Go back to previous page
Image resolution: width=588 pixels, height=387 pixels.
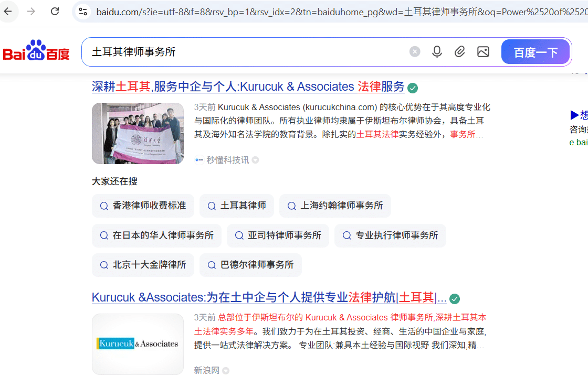[8, 12]
